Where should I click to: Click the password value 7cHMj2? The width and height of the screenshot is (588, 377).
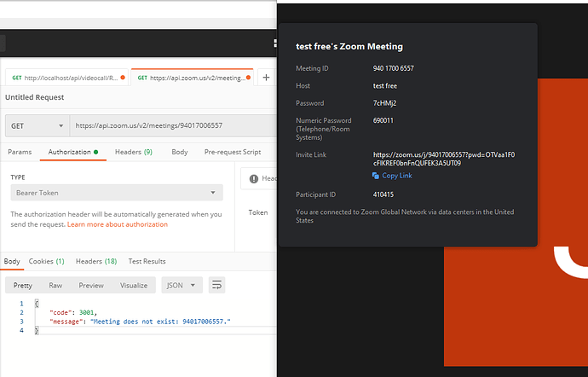pyautogui.click(x=384, y=103)
